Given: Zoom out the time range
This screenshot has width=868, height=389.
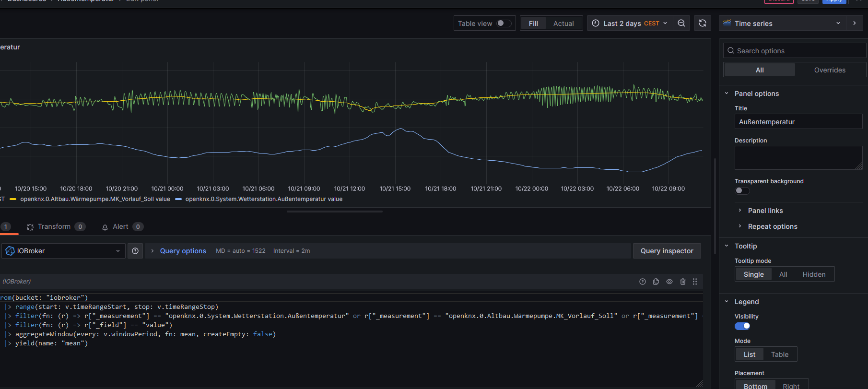Looking at the screenshot, I should [681, 23].
